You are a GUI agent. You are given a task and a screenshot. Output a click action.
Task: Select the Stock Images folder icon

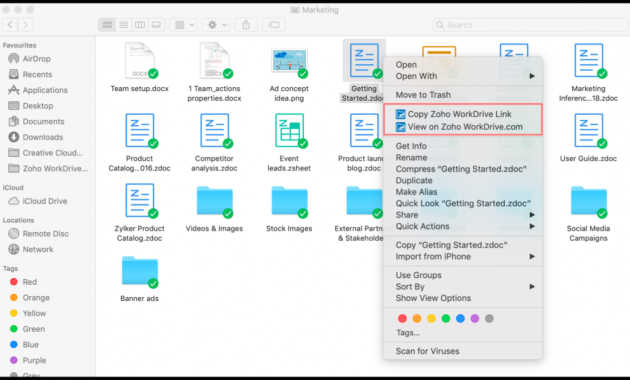click(289, 202)
